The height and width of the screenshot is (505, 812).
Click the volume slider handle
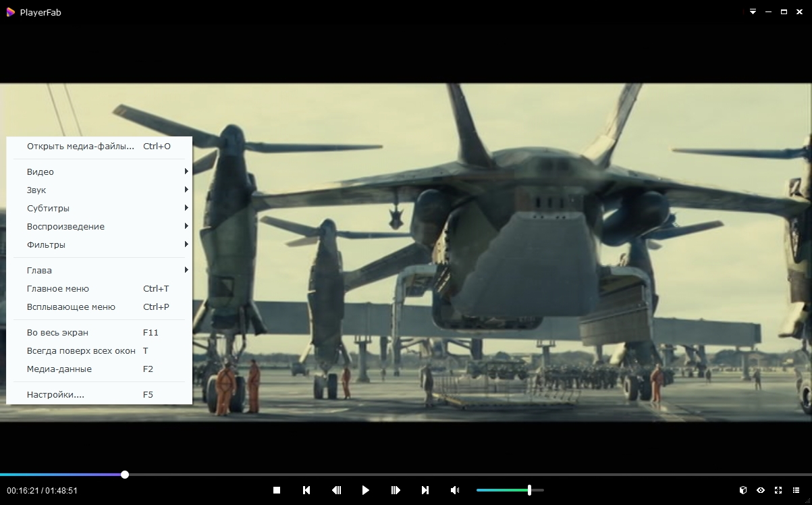click(529, 490)
